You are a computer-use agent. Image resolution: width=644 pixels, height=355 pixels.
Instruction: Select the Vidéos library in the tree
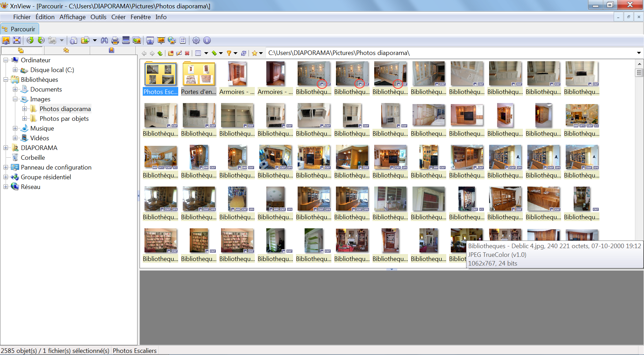click(40, 138)
